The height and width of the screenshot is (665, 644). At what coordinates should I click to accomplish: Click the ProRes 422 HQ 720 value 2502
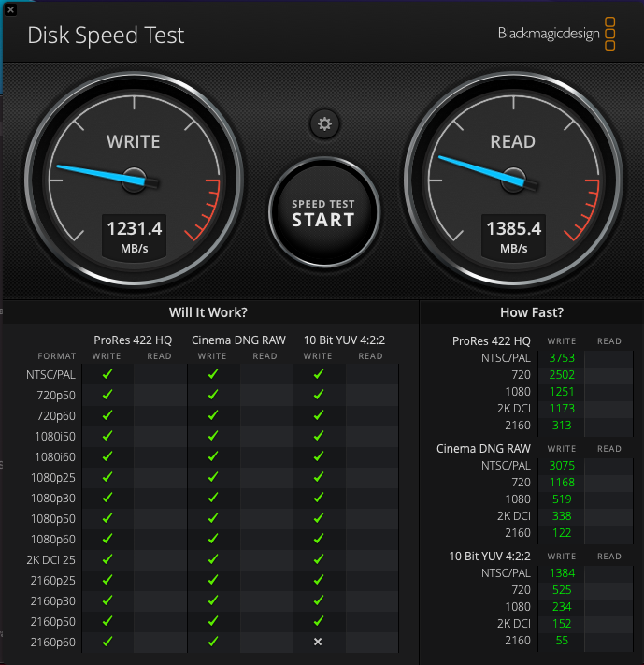562,375
